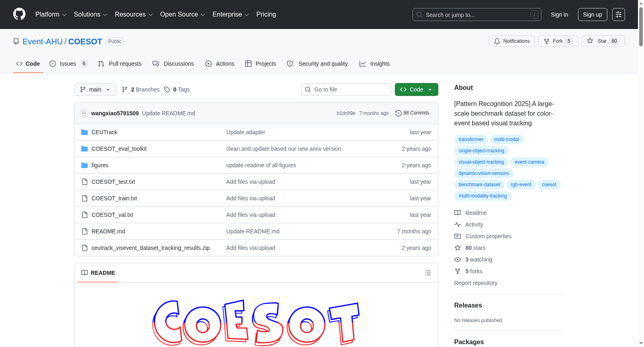Click the wangxiao5791509 avatar image
The height and width of the screenshot is (347, 644).
point(84,113)
